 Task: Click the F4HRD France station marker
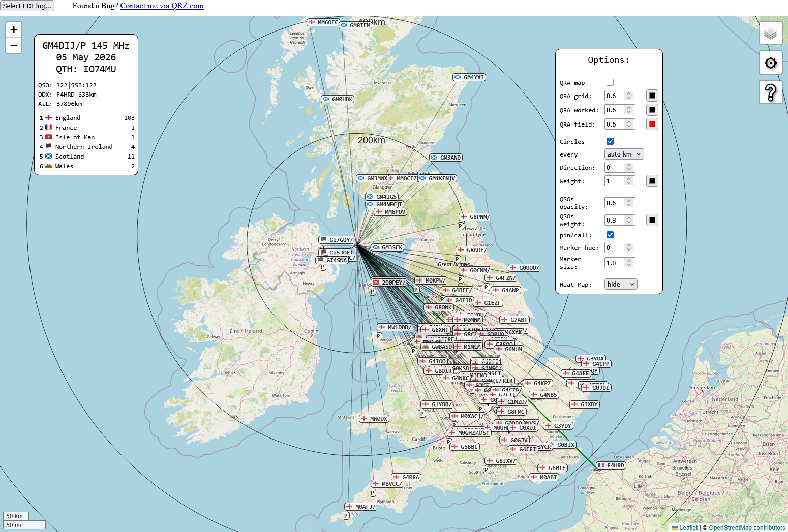pyautogui.click(x=611, y=465)
